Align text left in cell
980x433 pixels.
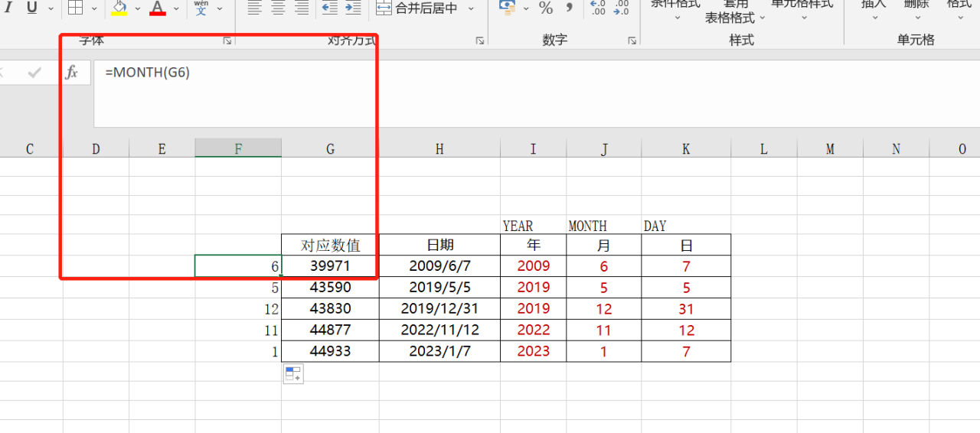(x=255, y=8)
